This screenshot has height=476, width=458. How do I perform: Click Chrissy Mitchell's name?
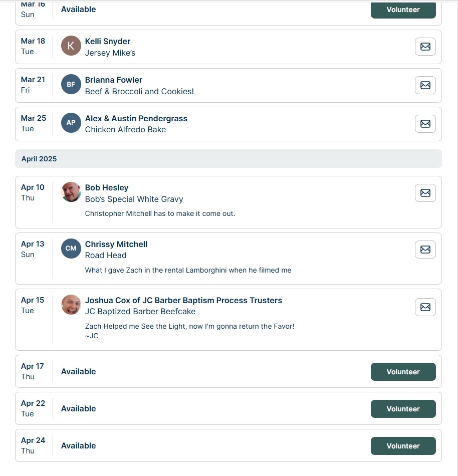click(x=116, y=244)
